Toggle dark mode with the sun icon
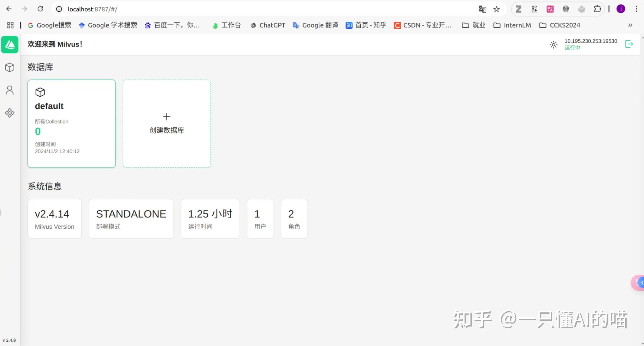 [x=553, y=44]
